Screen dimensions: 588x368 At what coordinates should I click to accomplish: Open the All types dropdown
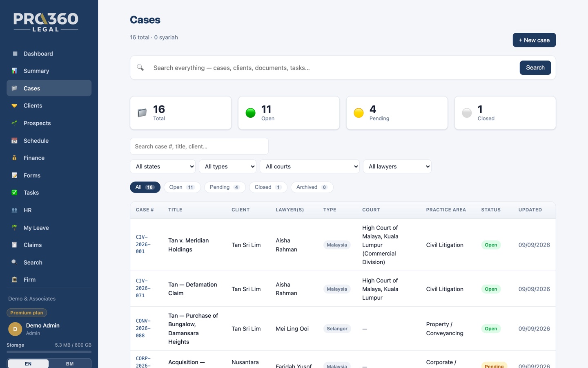point(228,166)
